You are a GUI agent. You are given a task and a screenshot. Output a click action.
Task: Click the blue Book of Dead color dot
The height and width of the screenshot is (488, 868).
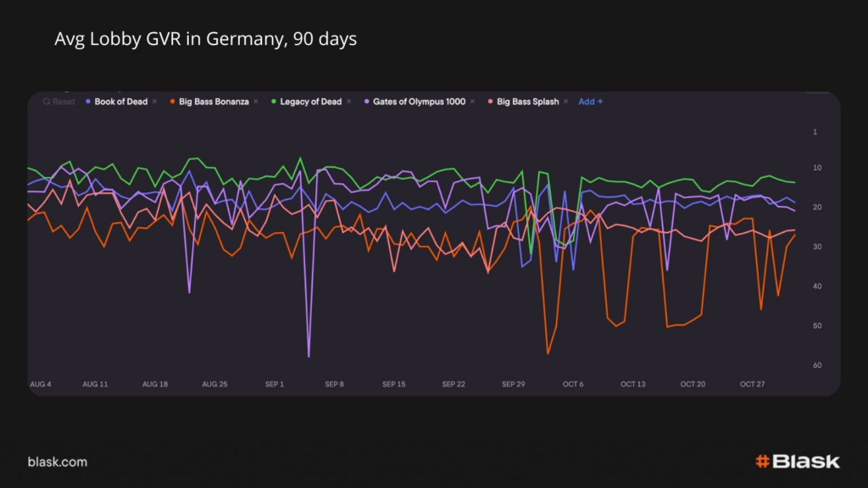(x=88, y=102)
